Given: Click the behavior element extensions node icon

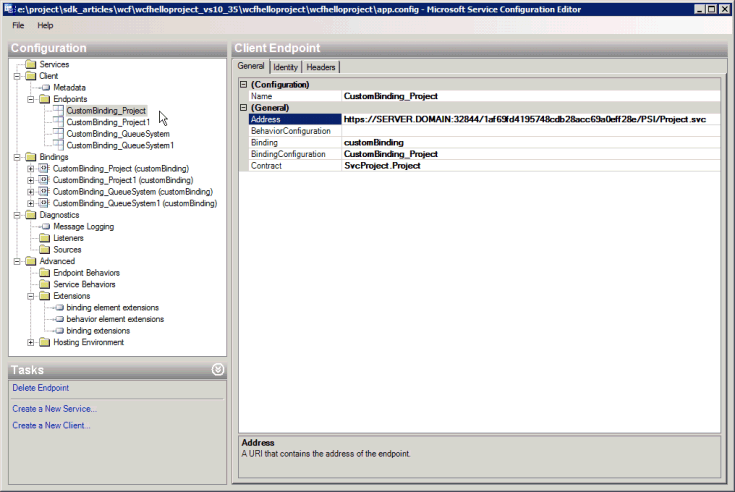Looking at the screenshot, I should click(60, 319).
